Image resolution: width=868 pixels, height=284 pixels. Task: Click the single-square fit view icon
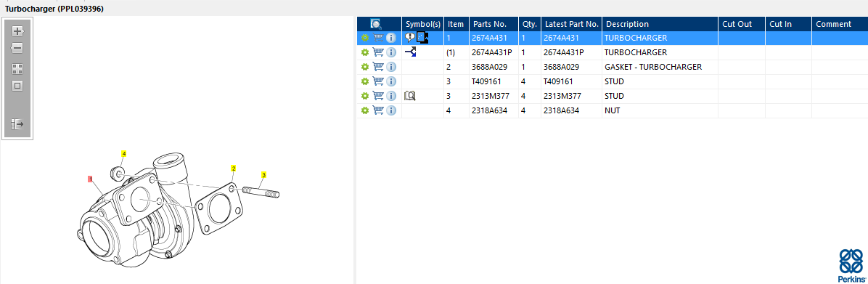point(17,86)
